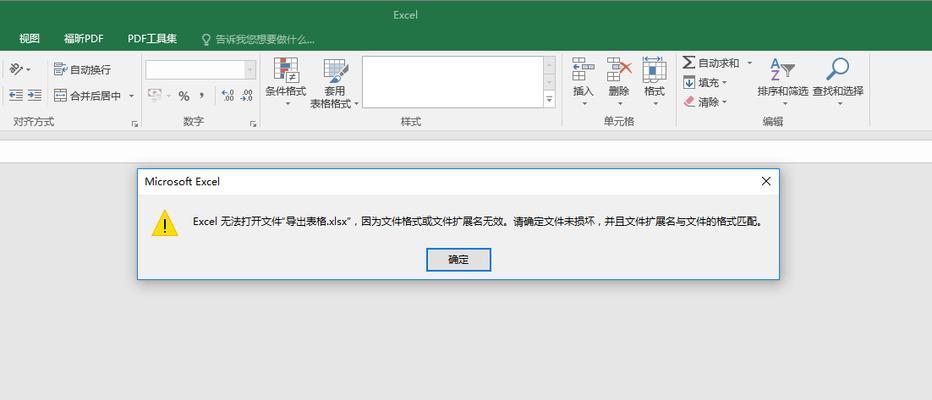Click the cell styles gallery box

point(452,82)
